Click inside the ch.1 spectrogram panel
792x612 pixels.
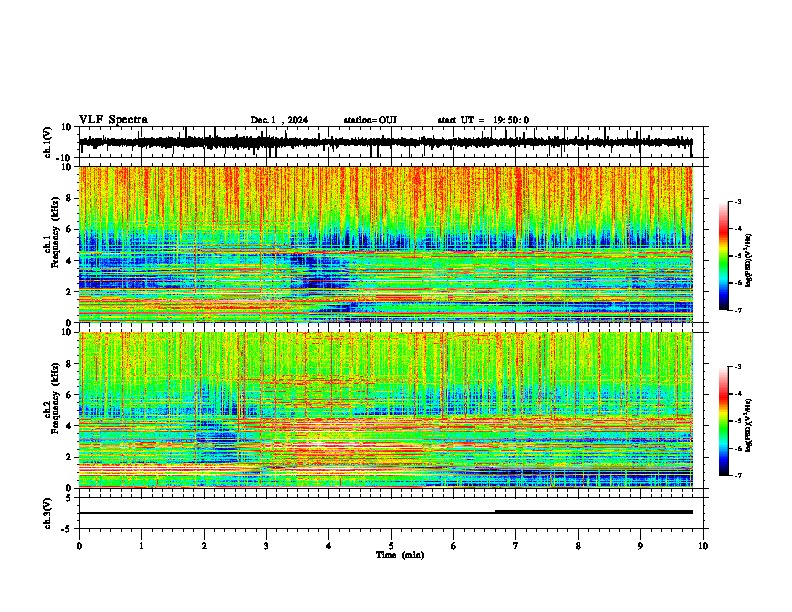[x=385, y=244]
